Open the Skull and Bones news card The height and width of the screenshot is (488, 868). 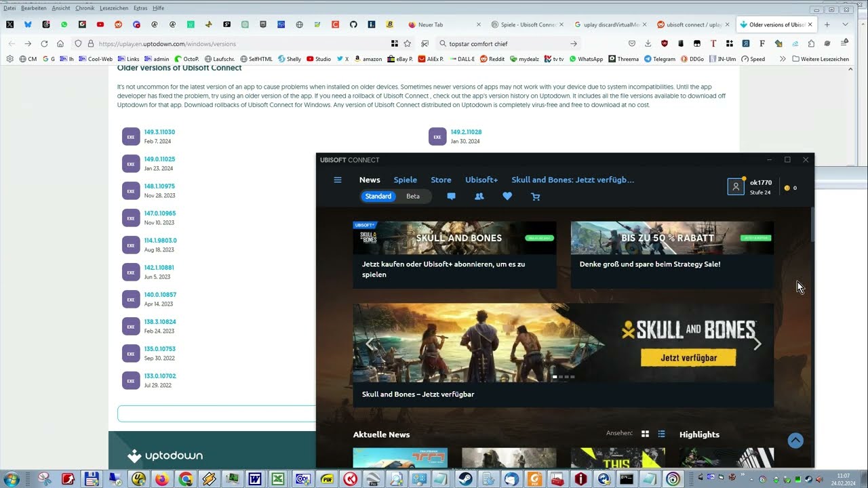point(454,255)
